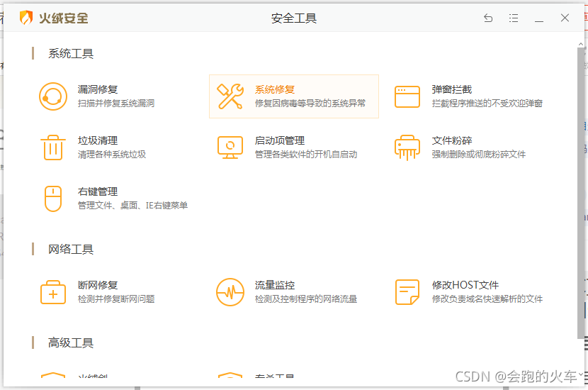This screenshot has height=390, width=588.
Task: Select the 流量监控 title text
Action: click(274, 285)
